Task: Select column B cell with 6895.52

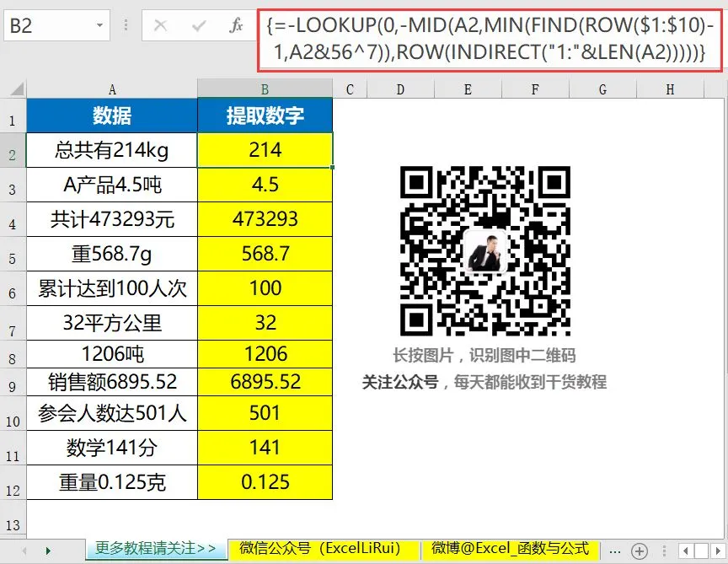Action: pyautogui.click(x=265, y=383)
